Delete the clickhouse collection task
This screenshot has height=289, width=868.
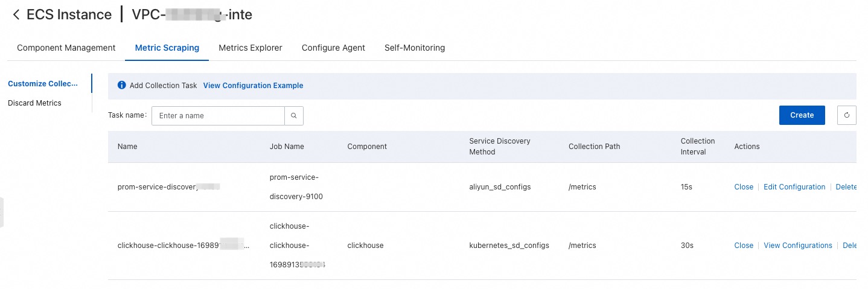(x=849, y=246)
